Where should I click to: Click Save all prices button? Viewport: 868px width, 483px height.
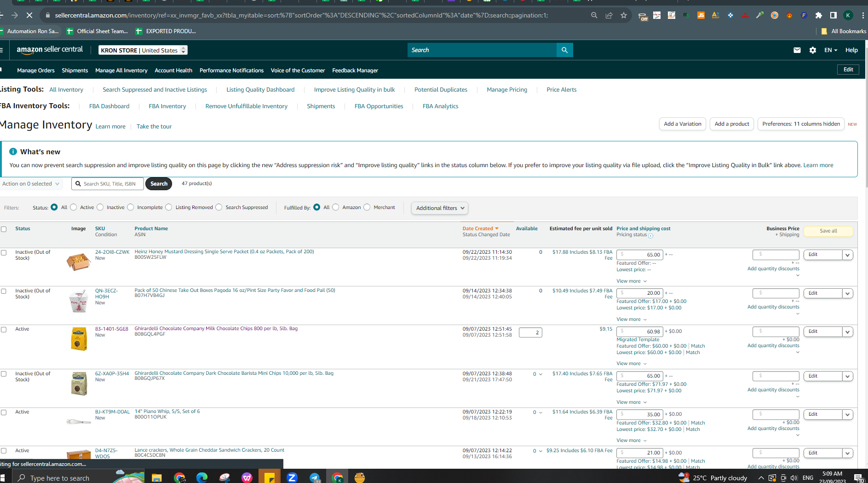pos(828,231)
